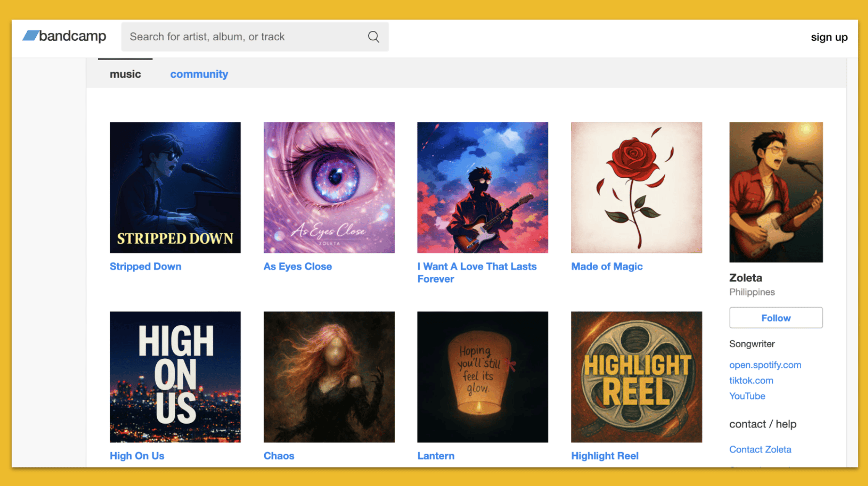Click the As Eyes Close title link

[298, 266]
